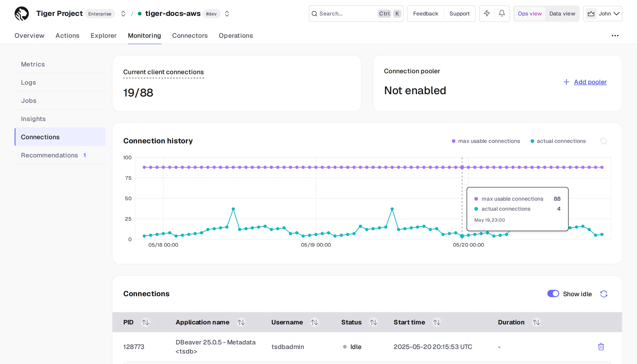Delete connection with PID 128773
Screen dimensions: 637x364
[x=601, y=347]
